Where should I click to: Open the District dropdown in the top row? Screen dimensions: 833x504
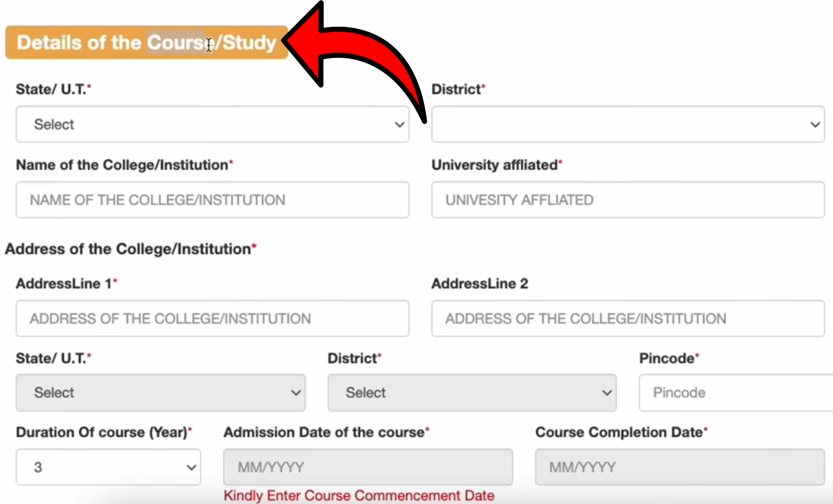click(x=627, y=124)
